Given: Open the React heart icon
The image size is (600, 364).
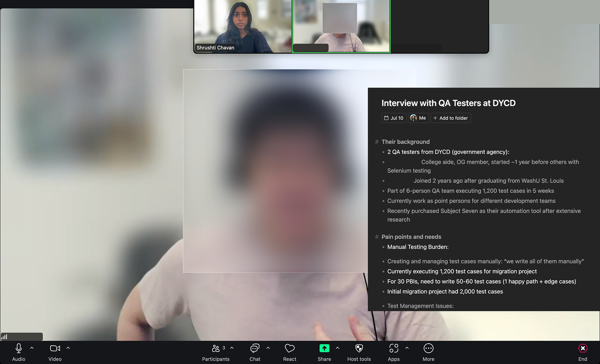Looking at the screenshot, I should point(290,348).
